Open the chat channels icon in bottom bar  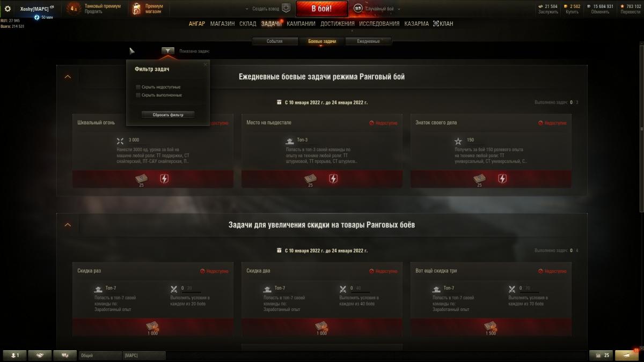point(65,355)
